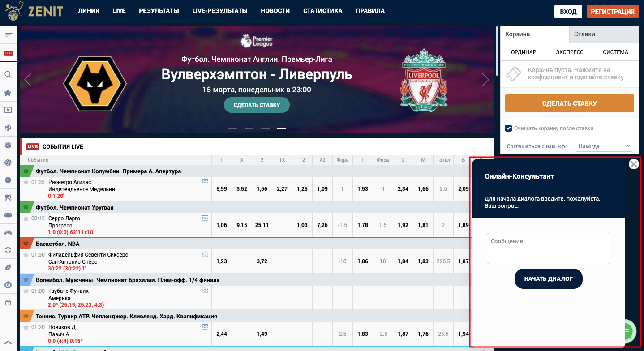Select table tennis paddle icon in sidebar
The height and width of the screenshot is (351, 644).
click(8, 197)
